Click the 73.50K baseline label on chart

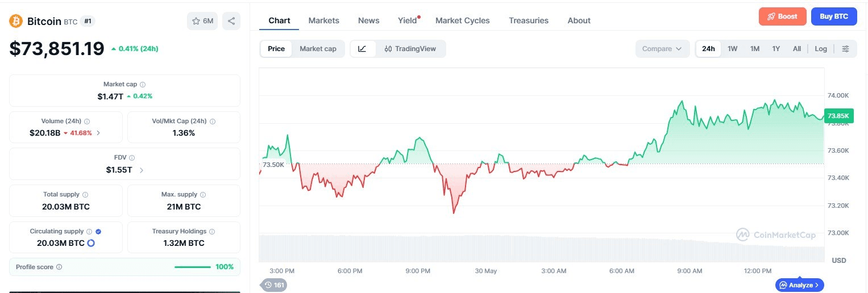click(273, 165)
